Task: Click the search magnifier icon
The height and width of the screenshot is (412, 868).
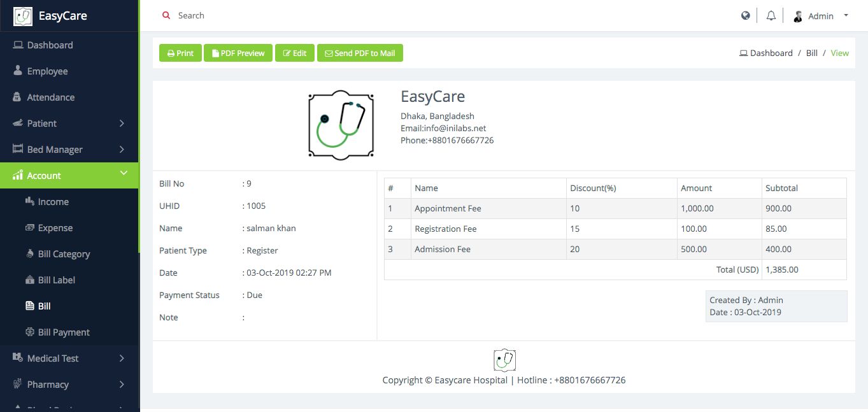Action: [166, 15]
